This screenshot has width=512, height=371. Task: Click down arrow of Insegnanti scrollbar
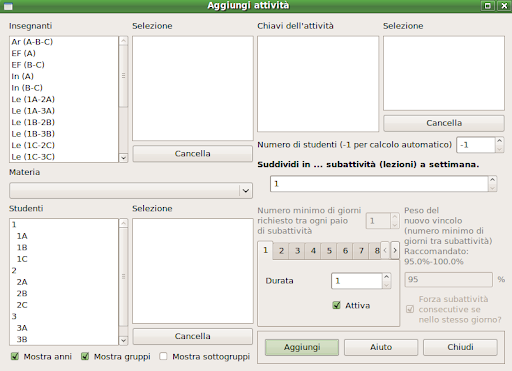click(x=123, y=158)
